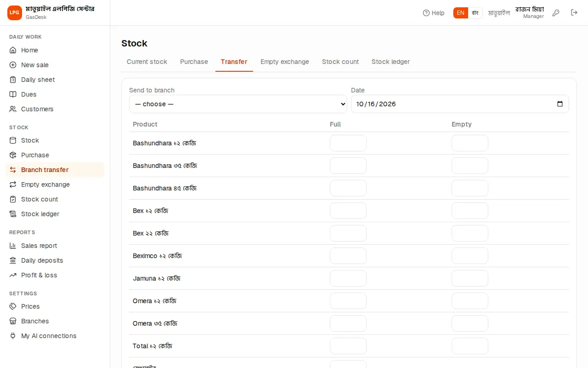The image size is (588, 368).
Task: Click Empty field for Omera ৩৫ কেজি
Action: [470, 323]
